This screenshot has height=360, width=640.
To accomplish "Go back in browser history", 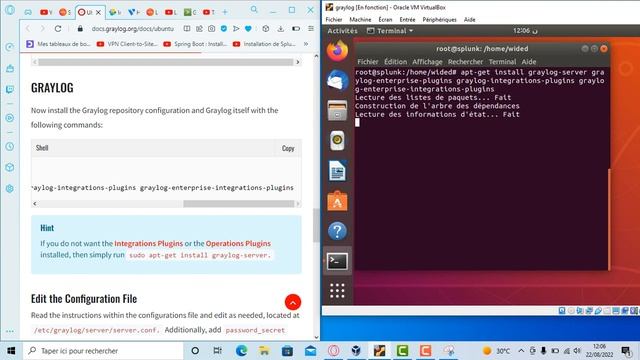I will [x=28, y=29].
